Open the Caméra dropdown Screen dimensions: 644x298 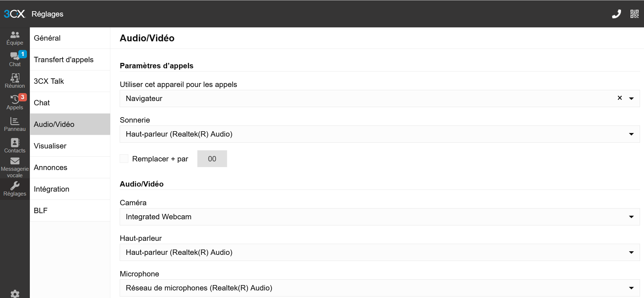click(631, 217)
